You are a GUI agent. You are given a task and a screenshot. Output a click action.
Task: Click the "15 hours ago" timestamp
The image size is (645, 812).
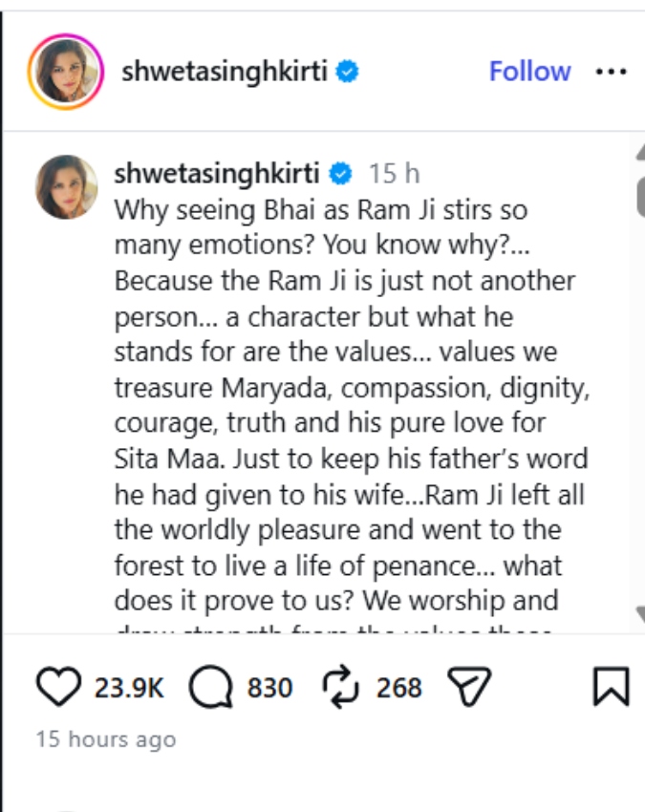pos(106,739)
